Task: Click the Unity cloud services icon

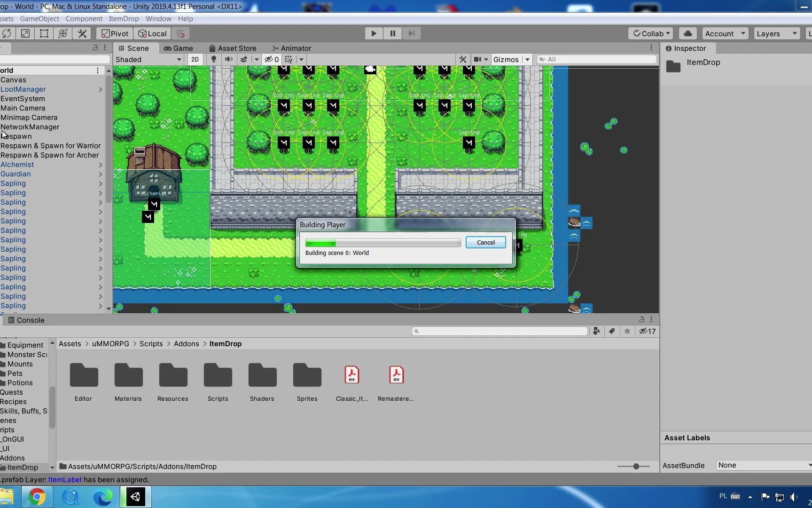Action: pos(687,33)
